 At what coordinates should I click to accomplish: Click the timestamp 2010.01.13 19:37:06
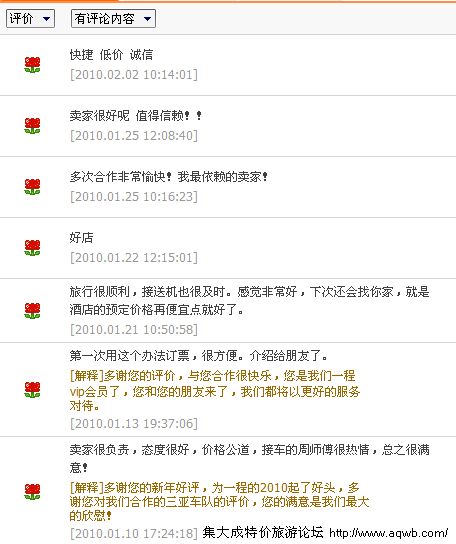pyautogui.click(x=134, y=424)
